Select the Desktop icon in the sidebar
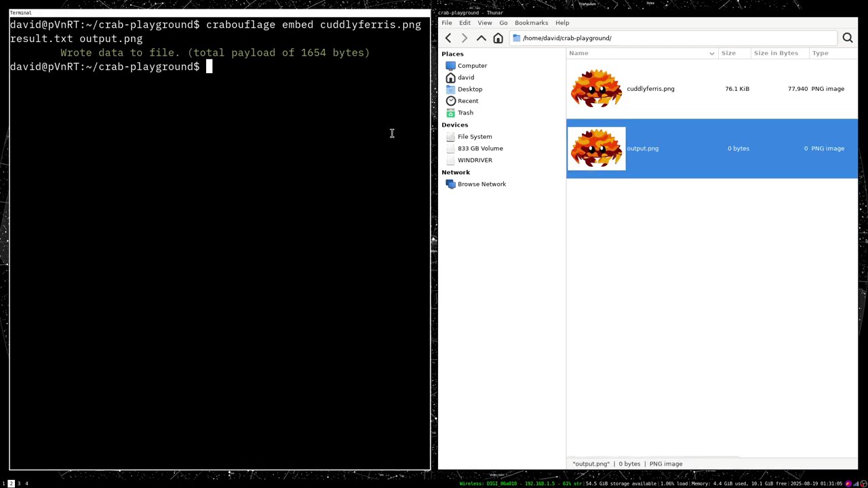 point(451,89)
